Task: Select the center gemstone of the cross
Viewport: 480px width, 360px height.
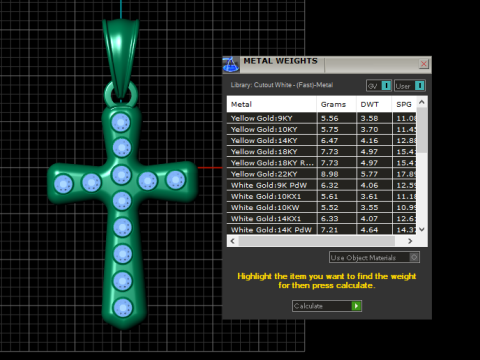Action: click(x=121, y=175)
